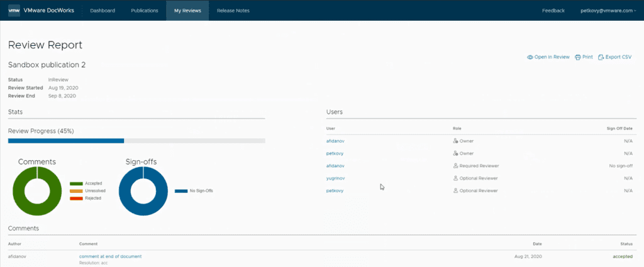Click the blue No Sign-Offs legend swatch
The width and height of the screenshot is (644, 267).
[x=181, y=191]
